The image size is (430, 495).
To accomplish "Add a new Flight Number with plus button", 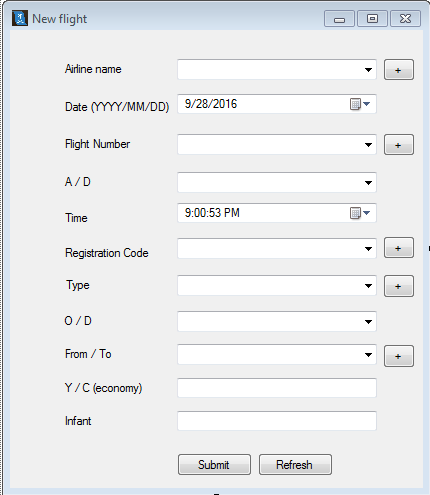I will pyautogui.click(x=399, y=145).
